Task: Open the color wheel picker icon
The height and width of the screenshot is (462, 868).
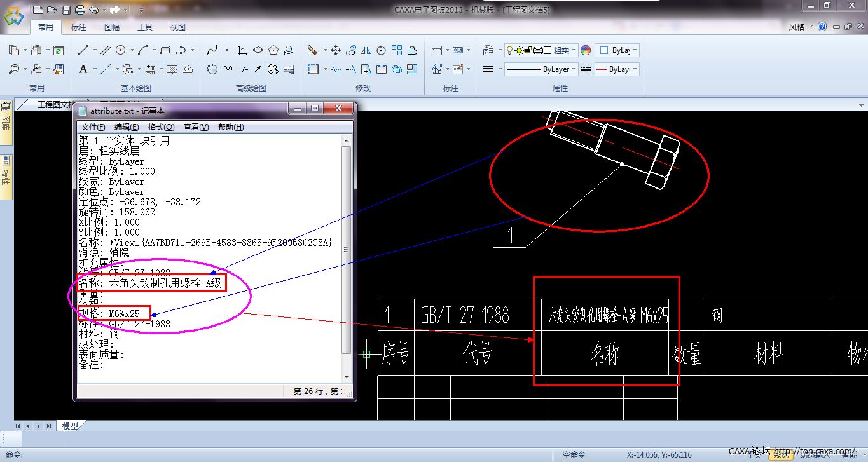Action: coord(586,50)
